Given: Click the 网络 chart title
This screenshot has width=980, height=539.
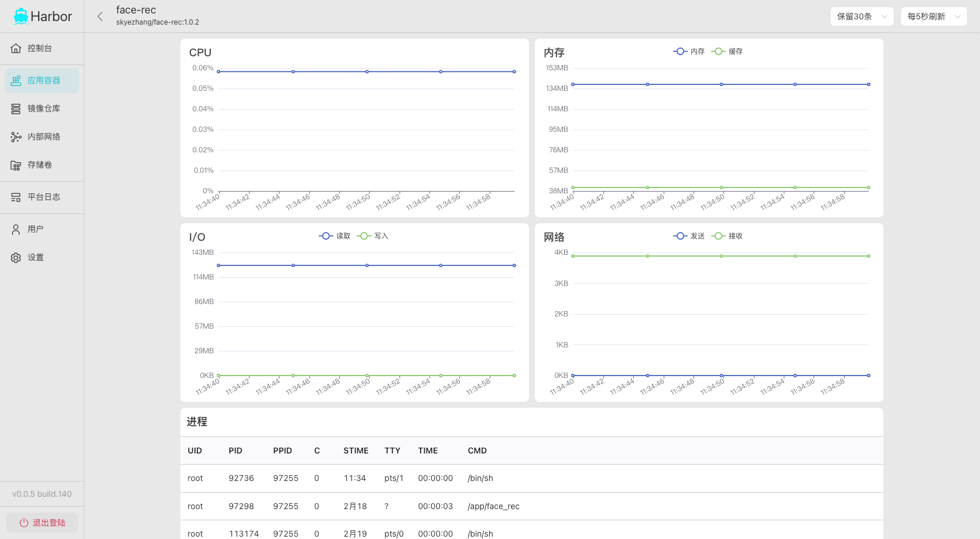Looking at the screenshot, I should point(554,237).
